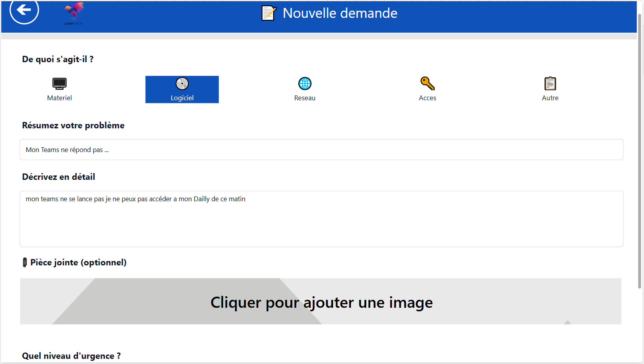Click the monitor icon for Materiel
Screen dimensions: 644x364
coord(59,84)
